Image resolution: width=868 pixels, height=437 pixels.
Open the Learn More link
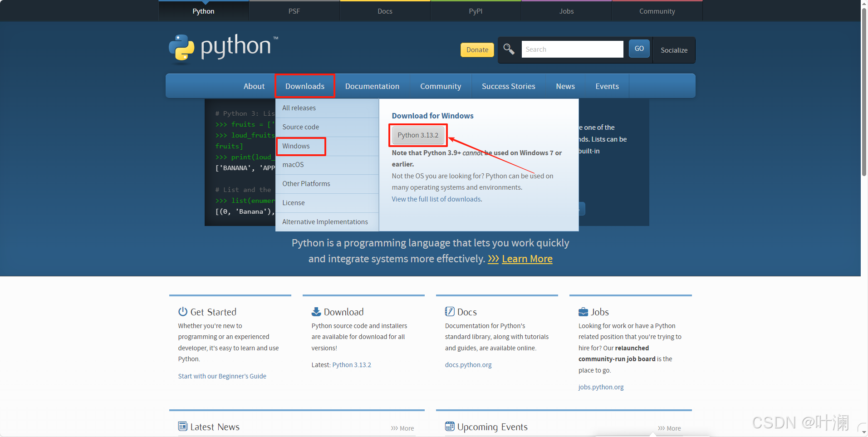[x=527, y=259]
